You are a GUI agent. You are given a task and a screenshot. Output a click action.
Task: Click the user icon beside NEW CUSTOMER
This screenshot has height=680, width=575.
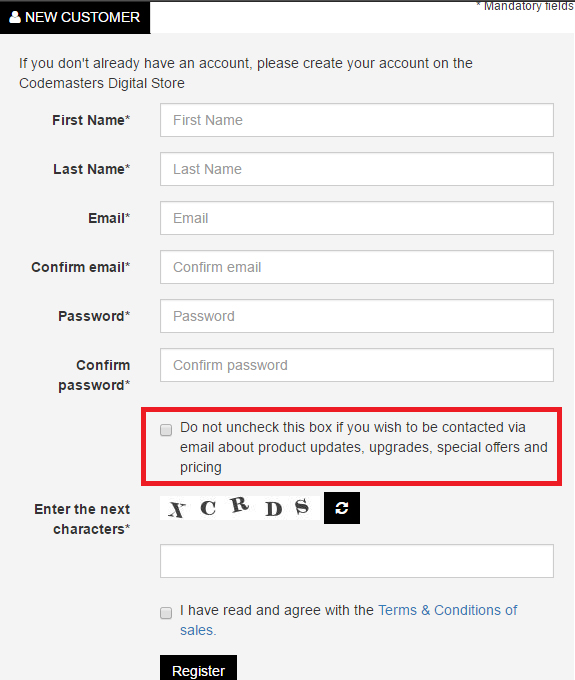[15, 17]
